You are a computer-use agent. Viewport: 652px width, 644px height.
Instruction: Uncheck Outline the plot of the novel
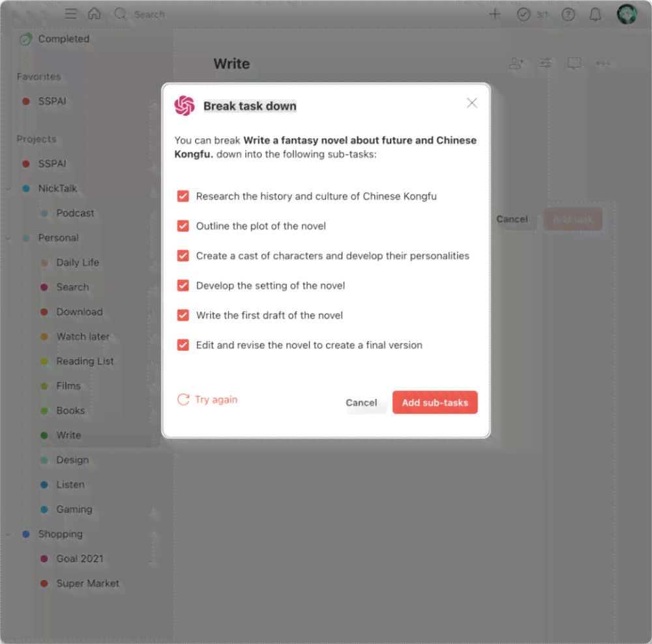pyautogui.click(x=183, y=226)
